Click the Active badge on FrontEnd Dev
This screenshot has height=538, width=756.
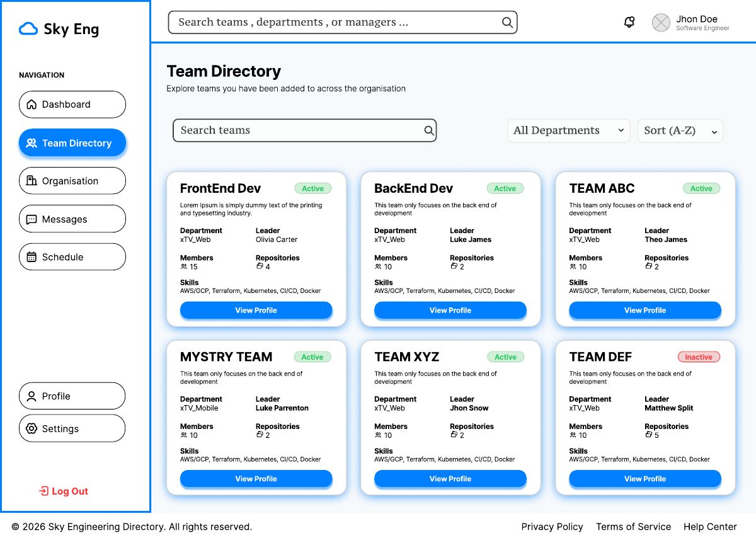[x=313, y=188]
